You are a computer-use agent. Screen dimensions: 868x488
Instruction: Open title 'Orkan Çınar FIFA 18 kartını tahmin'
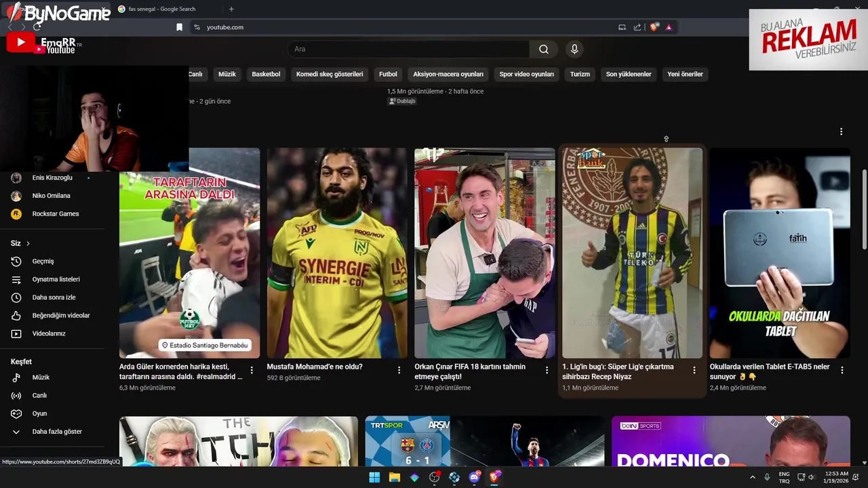pyautogui.click(x=470, y=367)
